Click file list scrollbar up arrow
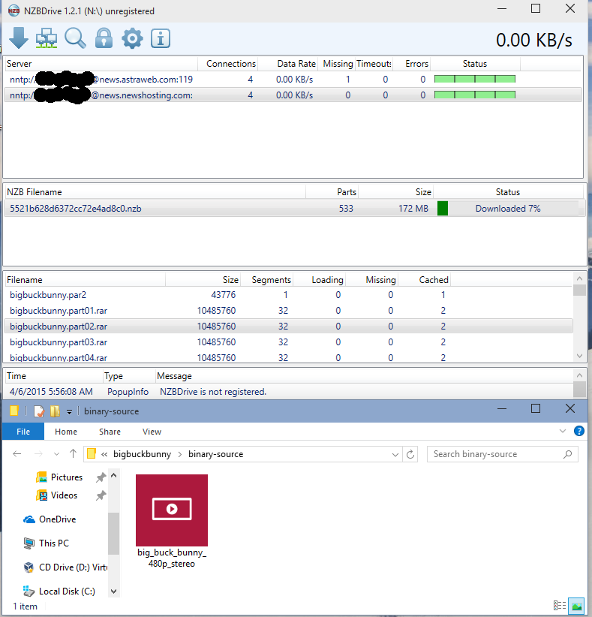This screenshot has width=592, height=617. [579, 278]
